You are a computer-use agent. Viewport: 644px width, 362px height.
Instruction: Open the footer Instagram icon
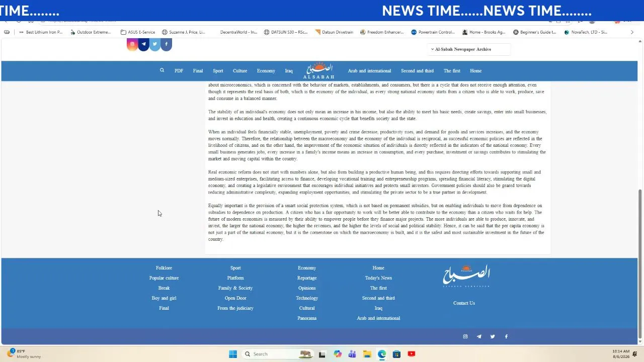pos(465,336)
